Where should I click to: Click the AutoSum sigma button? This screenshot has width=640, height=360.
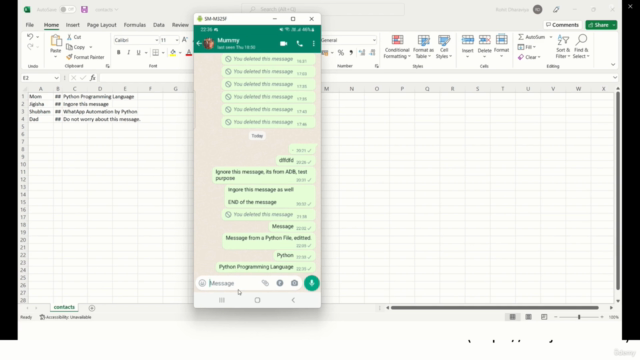(531, 37)
